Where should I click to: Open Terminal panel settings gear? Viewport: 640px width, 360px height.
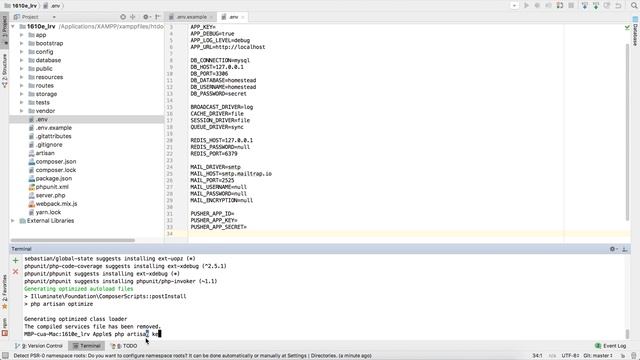point(612,249)
